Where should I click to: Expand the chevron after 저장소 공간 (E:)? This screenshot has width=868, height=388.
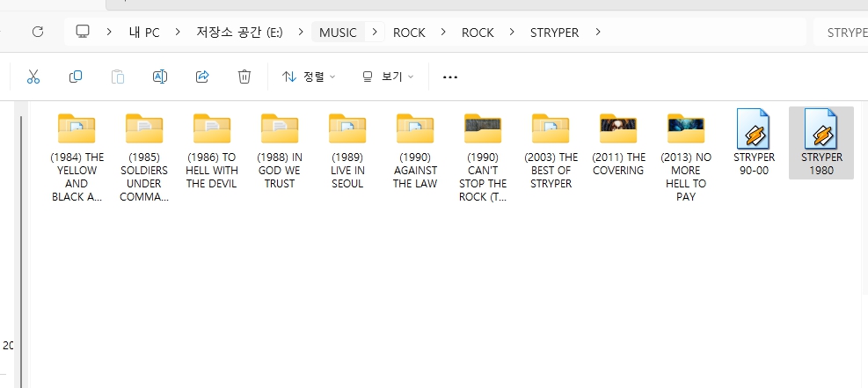click(301, 32)
